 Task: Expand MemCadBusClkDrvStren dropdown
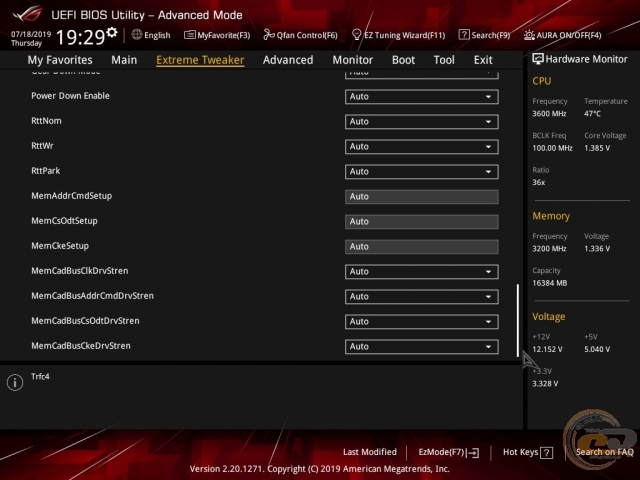421,272
